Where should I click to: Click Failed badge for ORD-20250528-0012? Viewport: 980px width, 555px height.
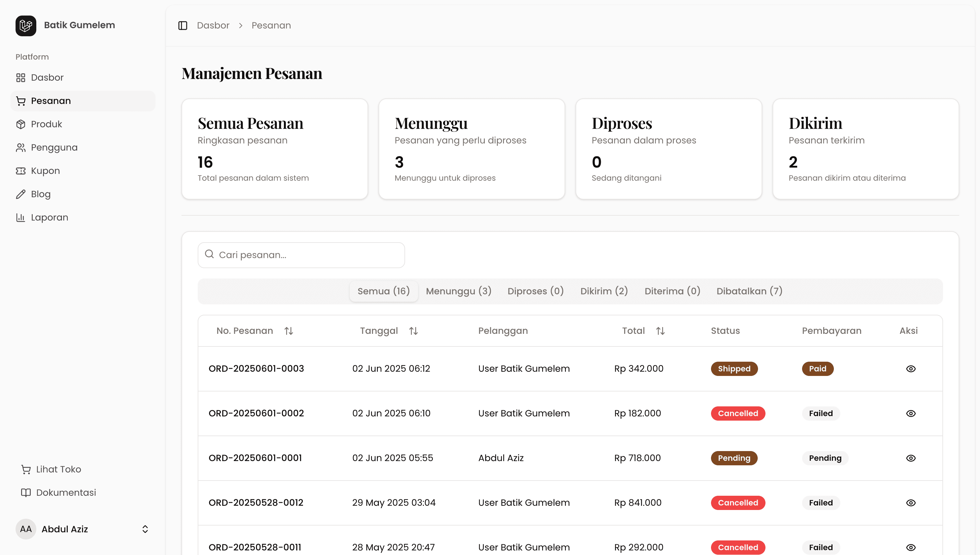coord(821,503)
